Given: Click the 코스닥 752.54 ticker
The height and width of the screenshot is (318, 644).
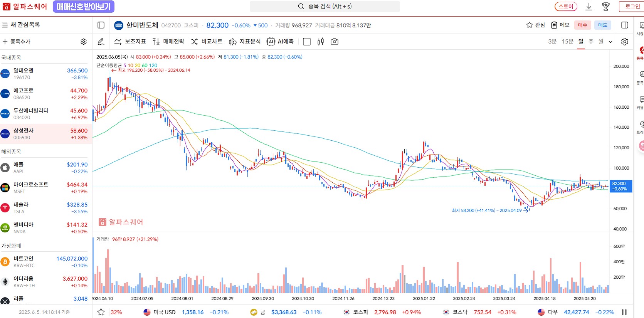Looking at the screenshot, I should click(x=479, y=312).
